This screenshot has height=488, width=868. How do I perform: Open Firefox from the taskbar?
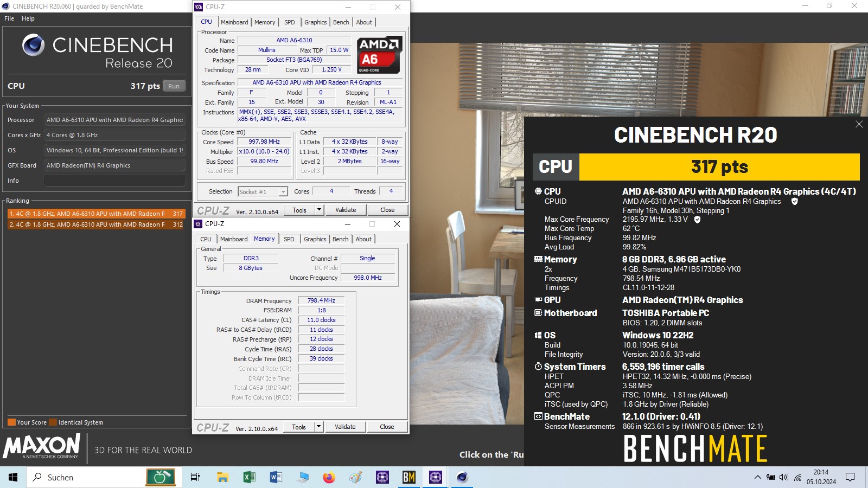tap(329, 477)
